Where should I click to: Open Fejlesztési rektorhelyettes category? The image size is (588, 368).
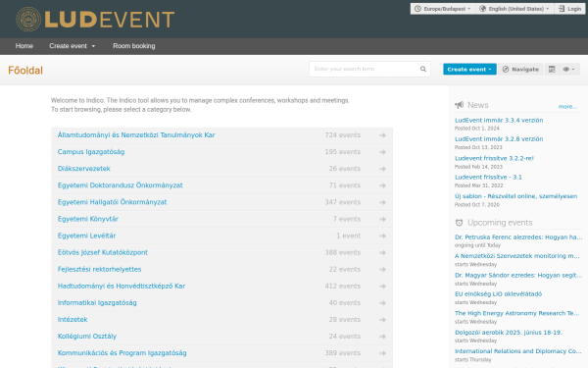(99, 269)
